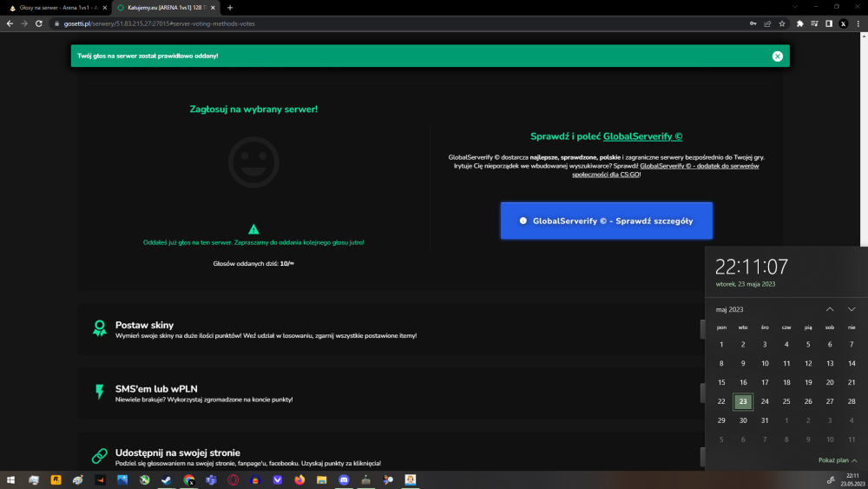Open GlobalServerify dodatek do serwerów link
This screenshot has width=868, height=489.
pyautogui.click(x=666, y=170)
